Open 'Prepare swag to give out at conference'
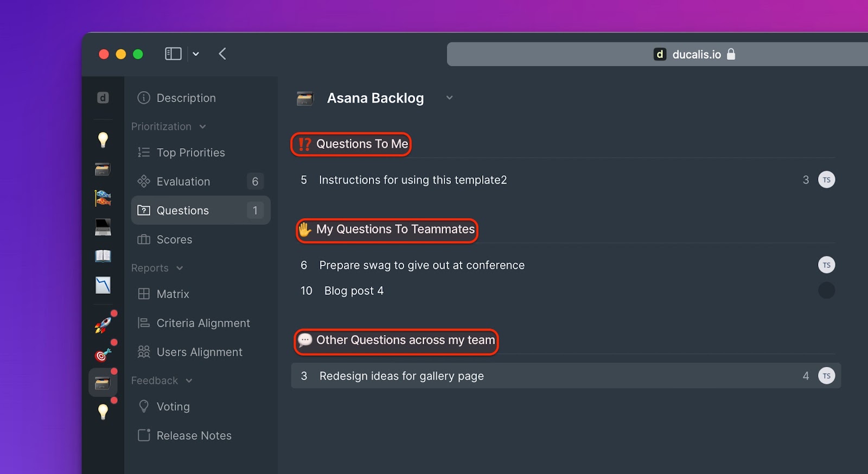 422,265
